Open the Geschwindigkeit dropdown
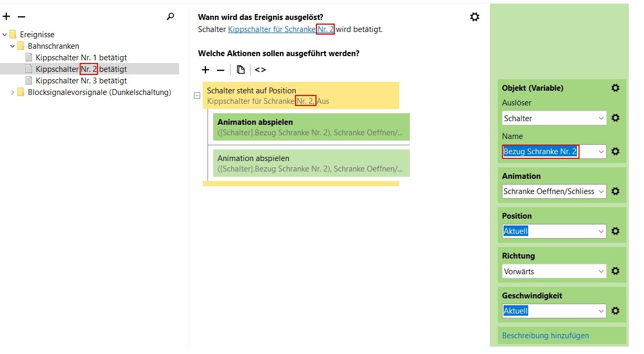The height and width of the screenshot is (354, 644). 554,311
